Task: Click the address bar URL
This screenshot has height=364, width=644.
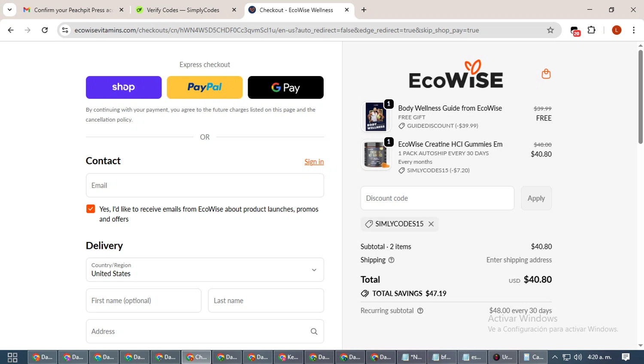Action: [276, 30]
